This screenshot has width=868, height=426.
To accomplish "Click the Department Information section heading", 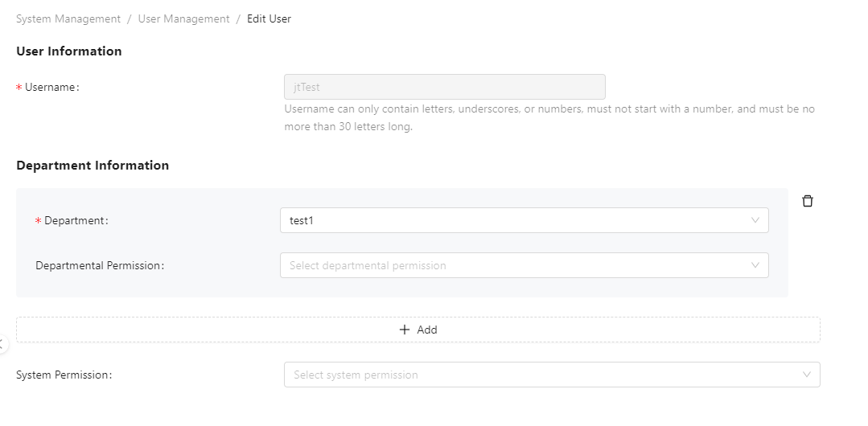I will pyautogui.click(x=93, y=166).
